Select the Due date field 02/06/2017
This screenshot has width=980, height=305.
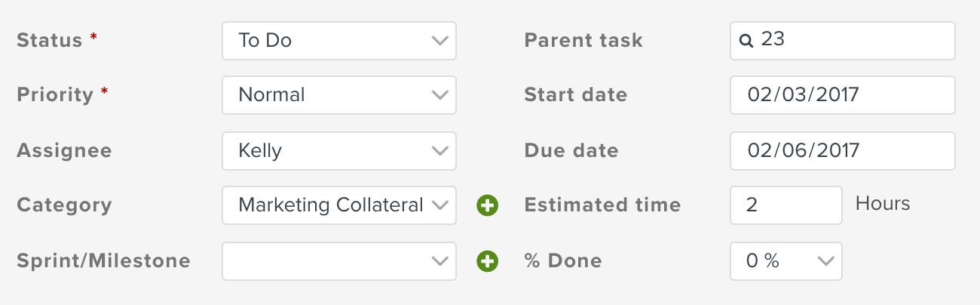point(842,151)
